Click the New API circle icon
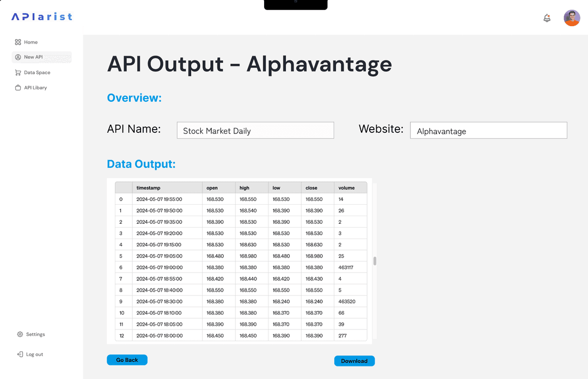The width and height of the screenshot is (588, 379). [18, 57]
